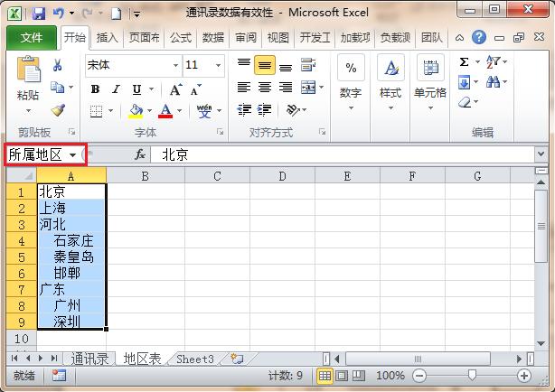This screenshot has width=555, height=392.
Task: Toggle Underline formatting
Action: coord(136,89)
